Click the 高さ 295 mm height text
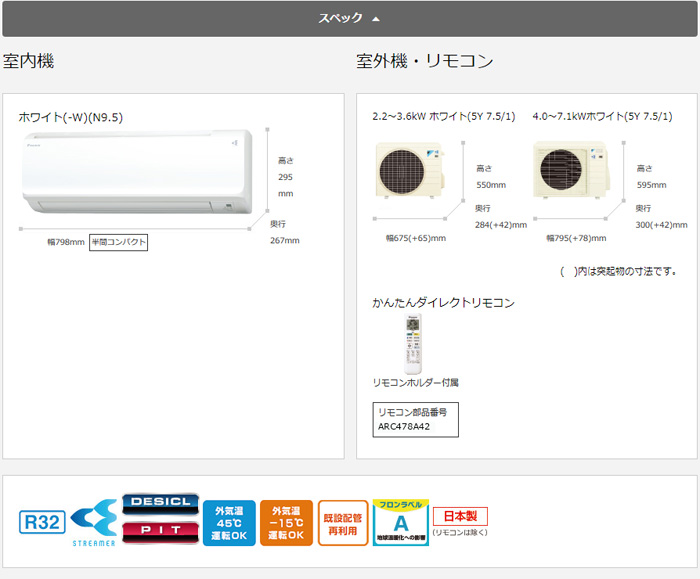700x579 pixels. pyautogui.click(x=286, y=177)
